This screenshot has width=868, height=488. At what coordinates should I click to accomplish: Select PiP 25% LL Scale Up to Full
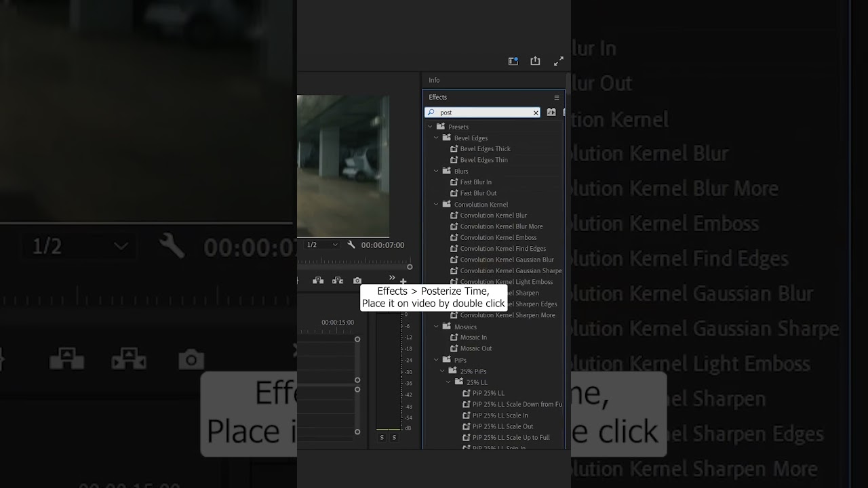click(511, 438)
